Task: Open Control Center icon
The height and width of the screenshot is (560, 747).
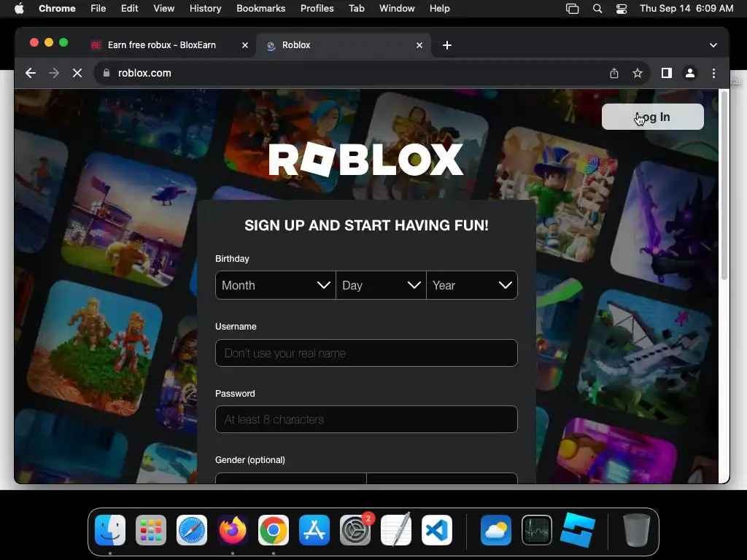Action: (622, 8)
